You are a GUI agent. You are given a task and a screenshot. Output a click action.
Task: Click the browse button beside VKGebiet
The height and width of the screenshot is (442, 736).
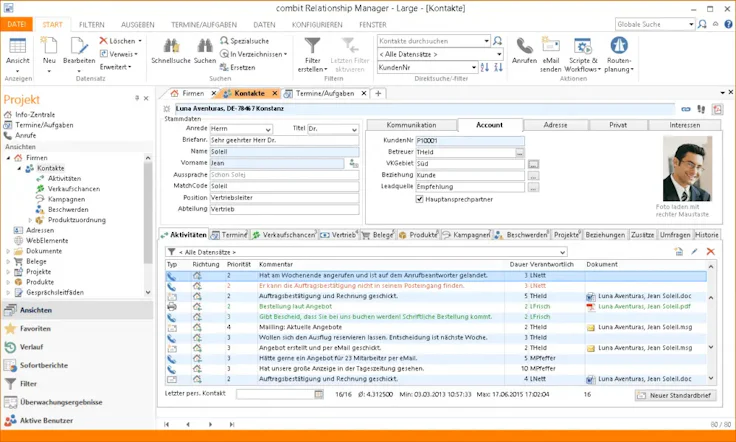533,164
